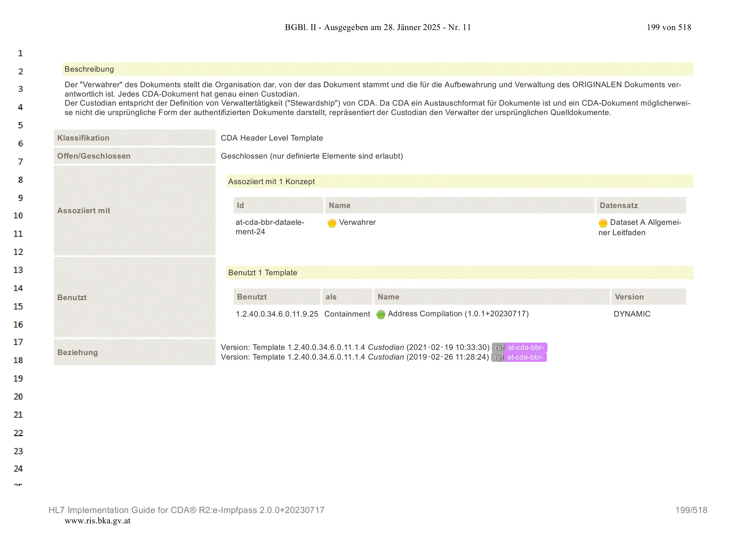Select the 'Benutzt 1 Template' header bar

point(460,273)
